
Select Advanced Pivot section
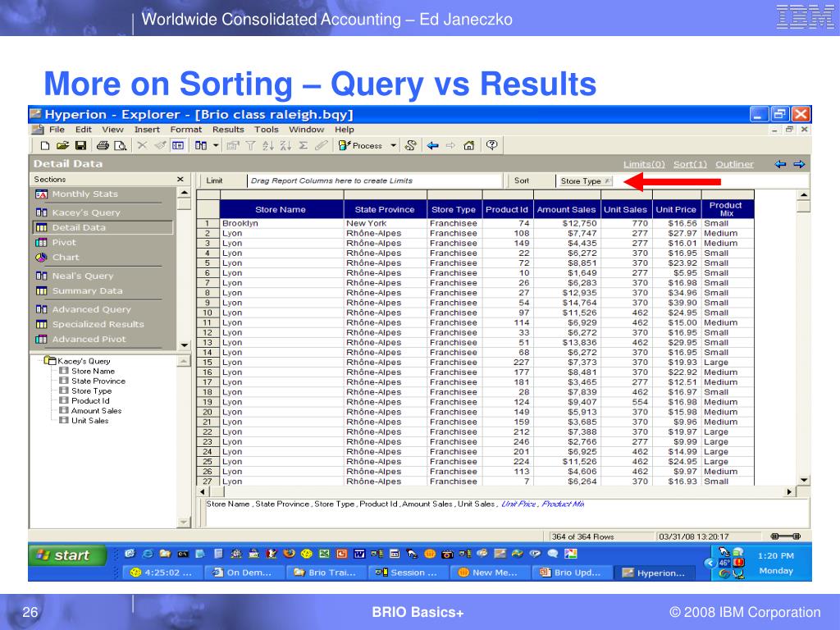[x=89, y=339]
